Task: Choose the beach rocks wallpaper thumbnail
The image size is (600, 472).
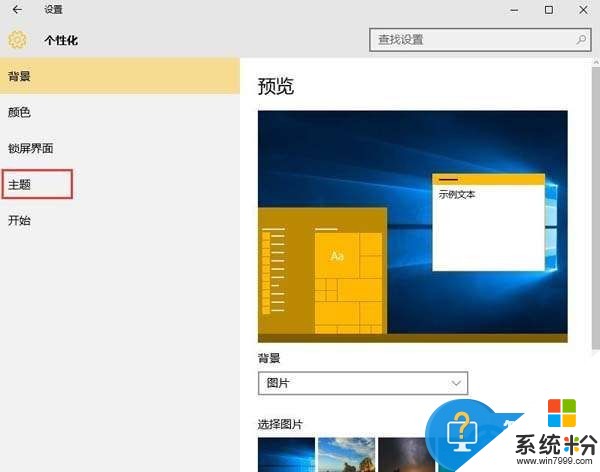Action: point(346,455)
